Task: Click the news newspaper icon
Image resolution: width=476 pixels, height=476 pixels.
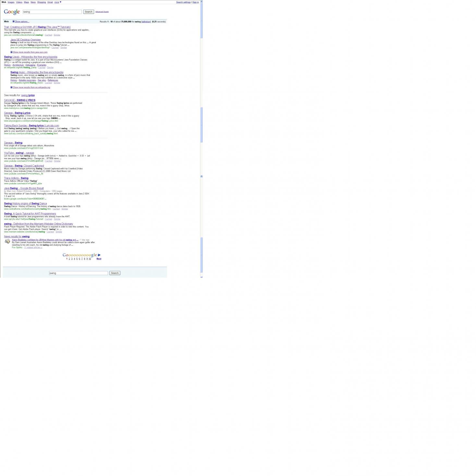Action: (7, 241)
